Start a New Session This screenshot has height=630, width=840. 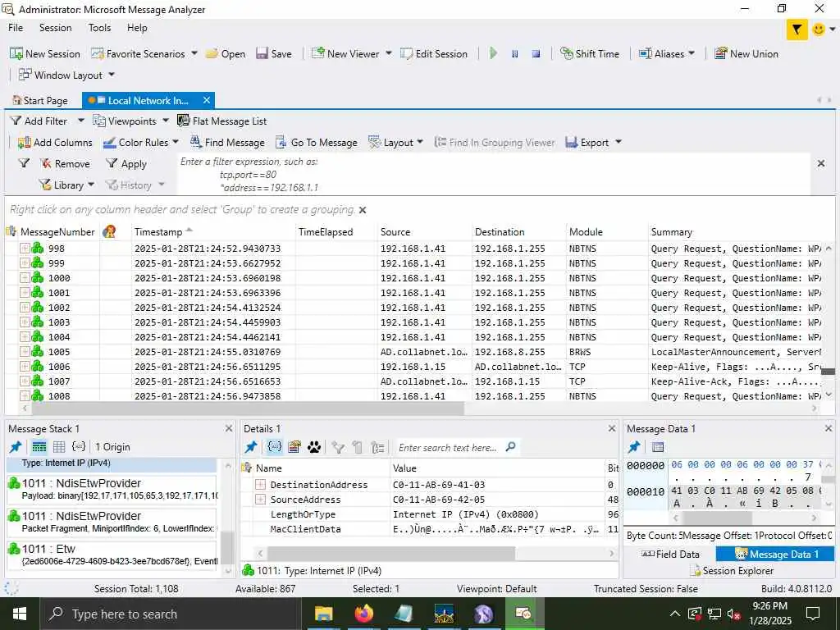point(45,53)
